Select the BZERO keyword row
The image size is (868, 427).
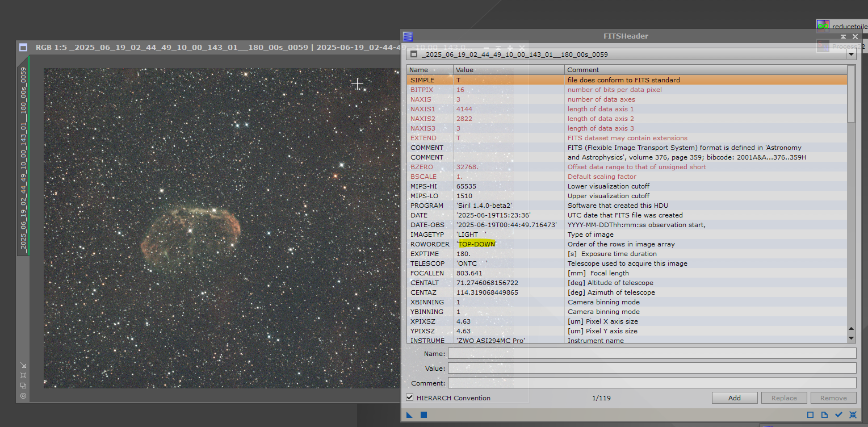tap(627, 167)
